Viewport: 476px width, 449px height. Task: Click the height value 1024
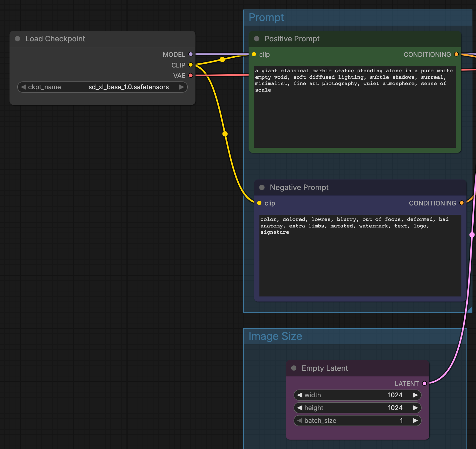(395, 408)
